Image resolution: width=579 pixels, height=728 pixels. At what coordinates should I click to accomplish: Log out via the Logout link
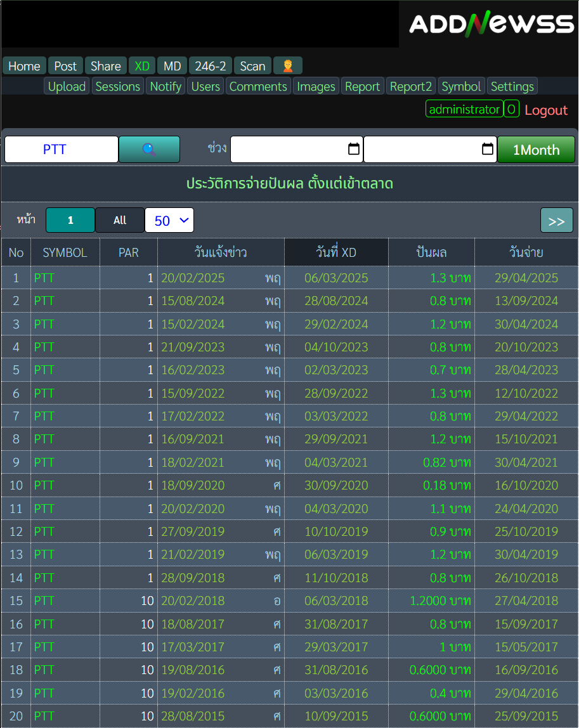546,110
